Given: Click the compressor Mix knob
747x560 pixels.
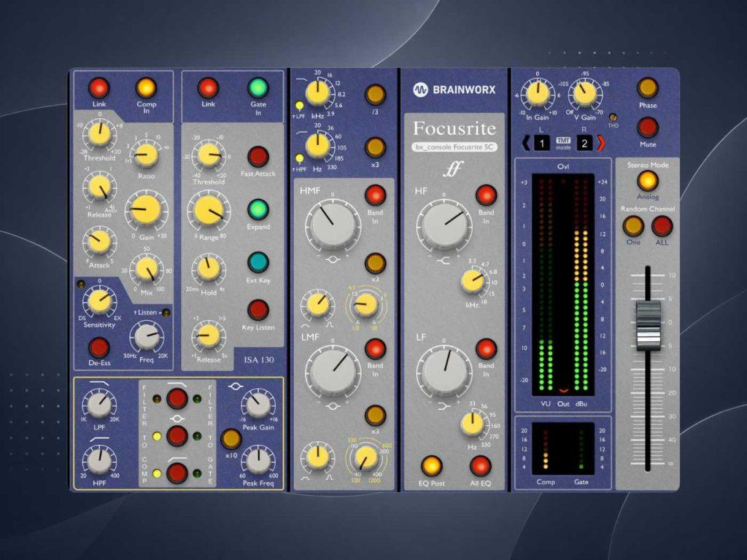Looking at the screenshot, I should coord(146,269).
